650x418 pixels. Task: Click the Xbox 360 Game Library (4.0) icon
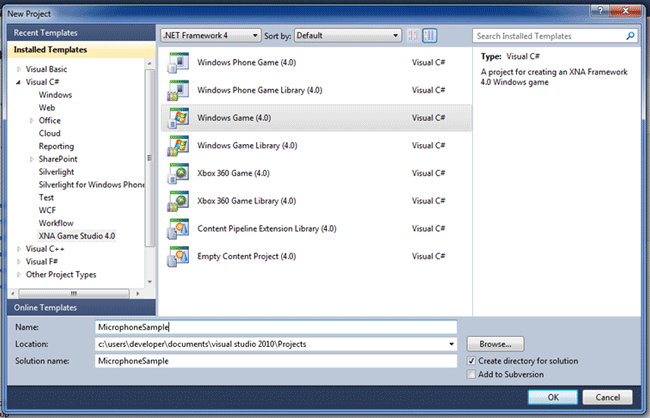point(178,201)
